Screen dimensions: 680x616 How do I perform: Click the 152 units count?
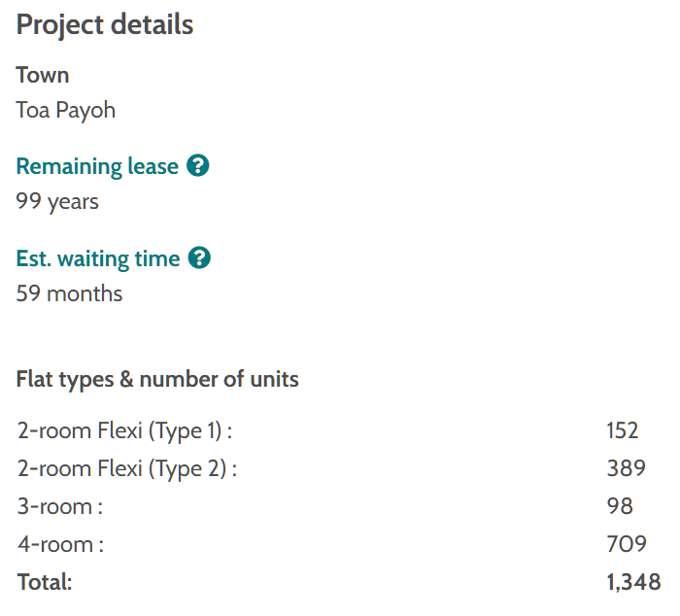(x=623, y=430)
